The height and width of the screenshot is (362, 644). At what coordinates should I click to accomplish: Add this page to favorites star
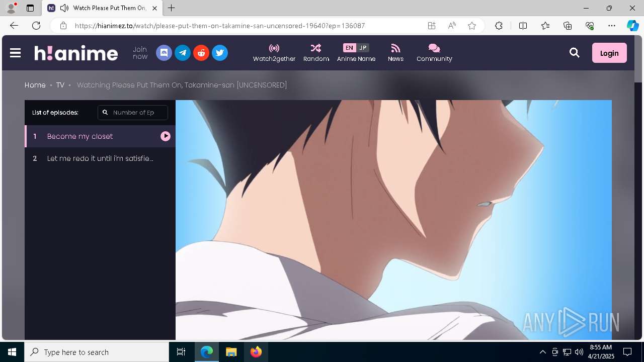tap(472, 26)
